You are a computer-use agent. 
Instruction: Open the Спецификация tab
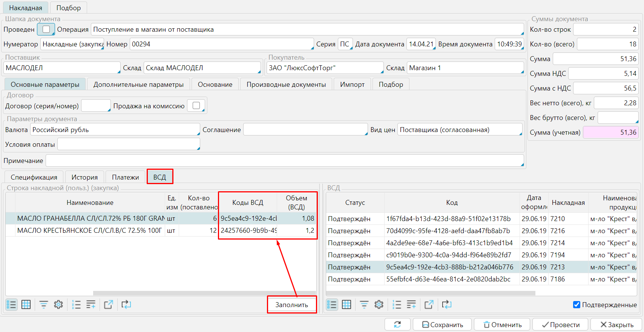coord(34,177)
